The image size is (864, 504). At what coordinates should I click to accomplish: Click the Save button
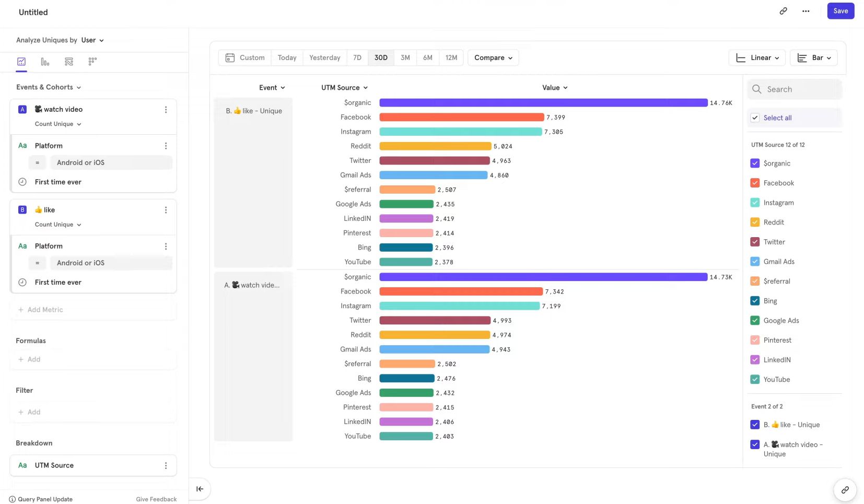tap(840, 11)
